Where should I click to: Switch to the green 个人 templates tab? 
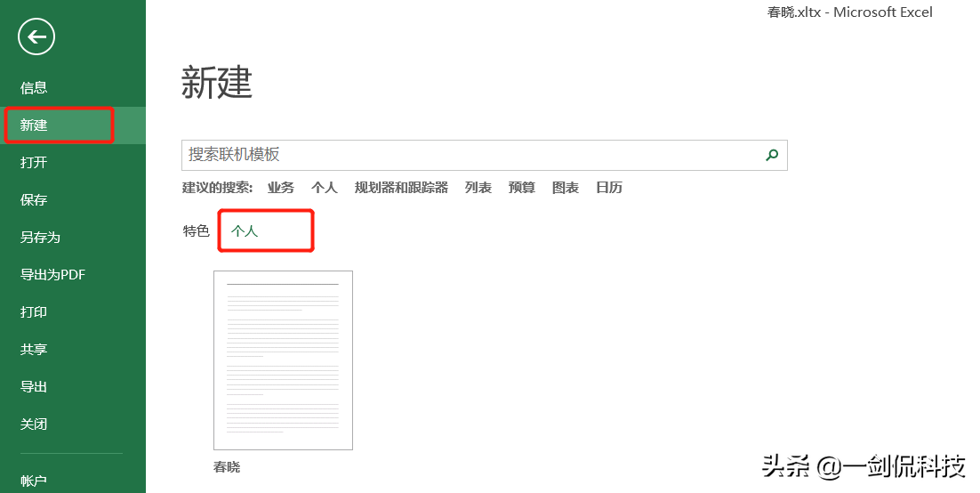(245, 230)
